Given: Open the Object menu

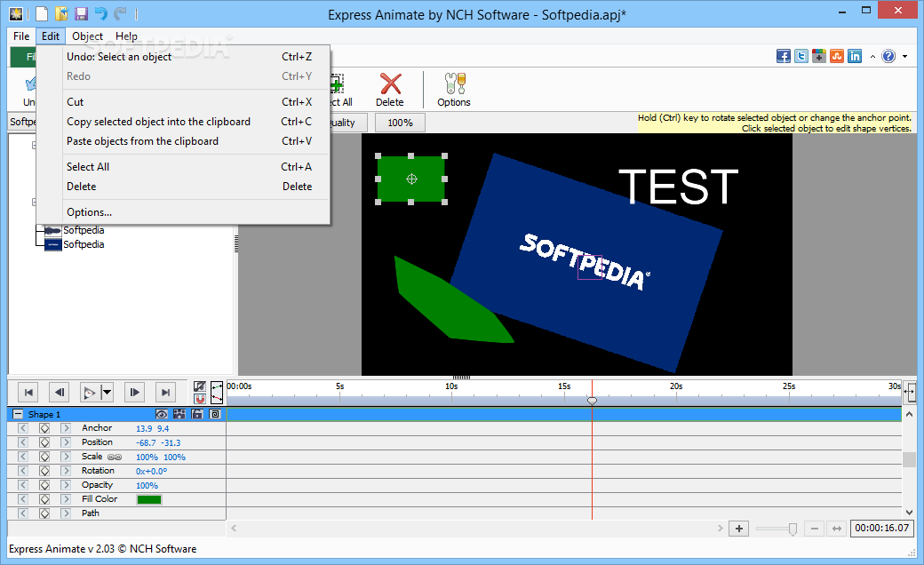Looking at the screenshot, I should 87,36.
